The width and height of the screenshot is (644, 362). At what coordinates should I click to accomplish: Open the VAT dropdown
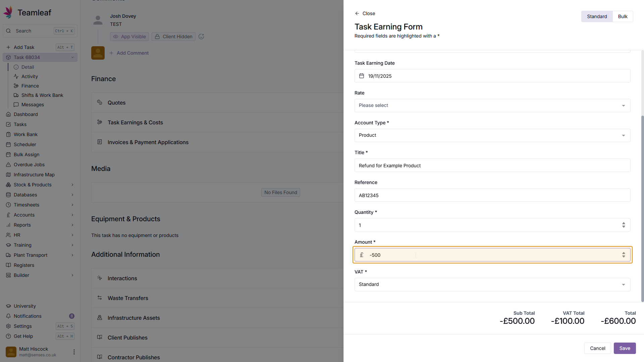[492, 285]
